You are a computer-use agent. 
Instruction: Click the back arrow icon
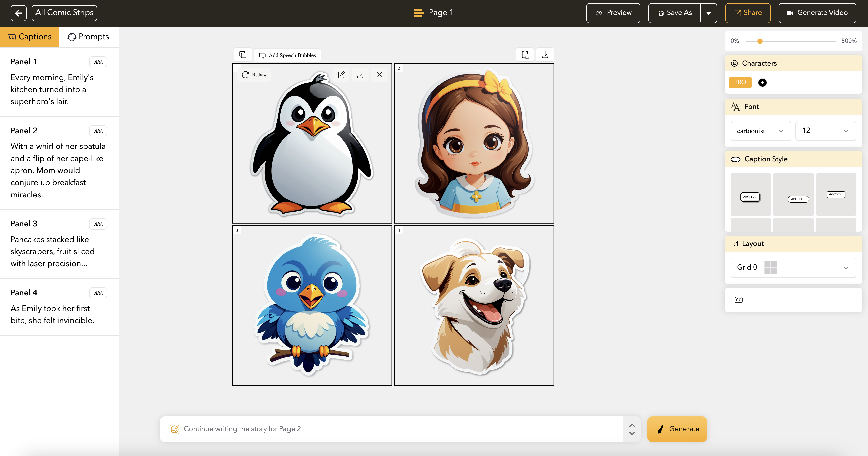(x=19, y=13)
